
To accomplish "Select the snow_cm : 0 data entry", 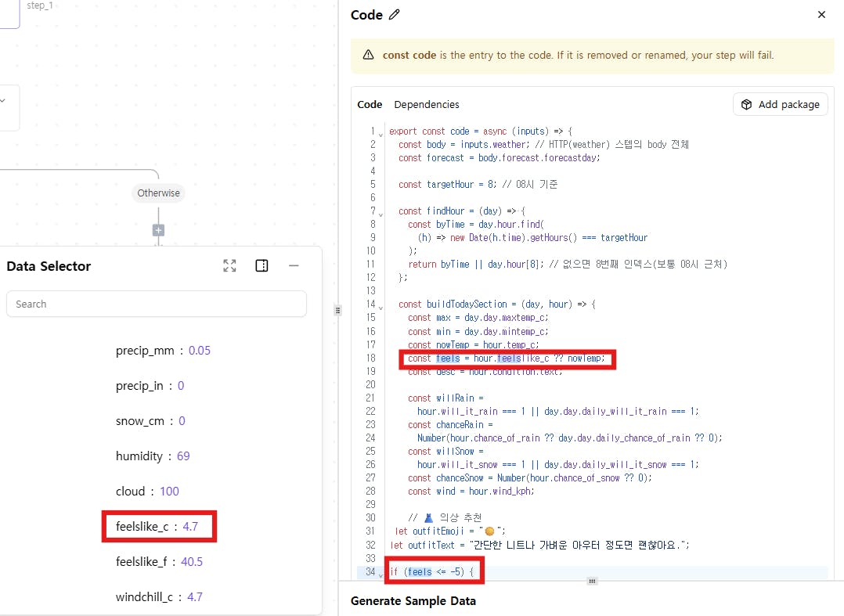I will (150, 420).
